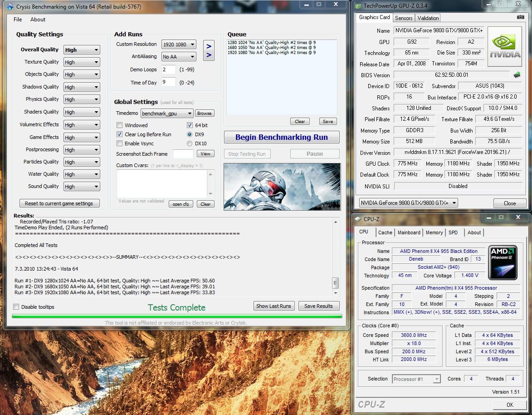
Task: Click the Time of Day input field
Action: coord(169,82)
